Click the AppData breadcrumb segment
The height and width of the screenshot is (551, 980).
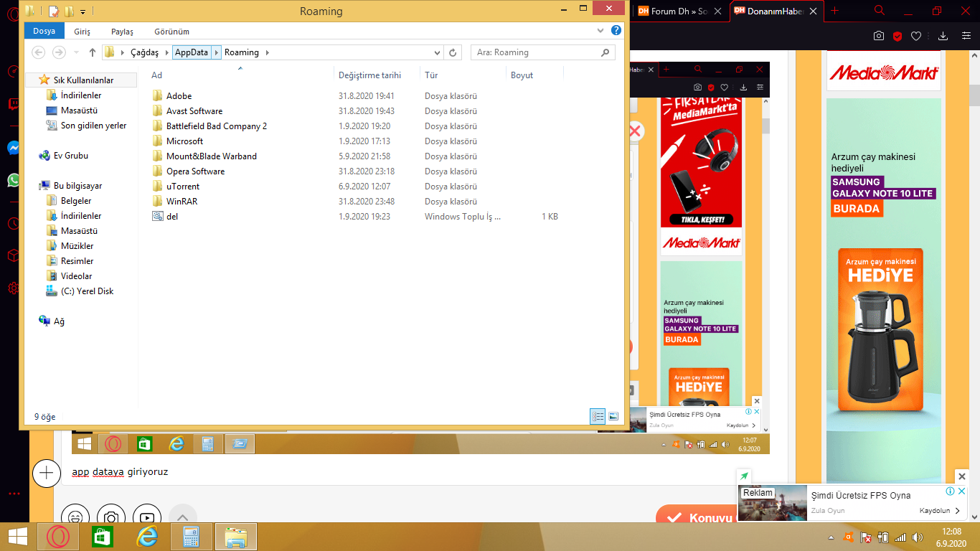(x=192, y=52)
